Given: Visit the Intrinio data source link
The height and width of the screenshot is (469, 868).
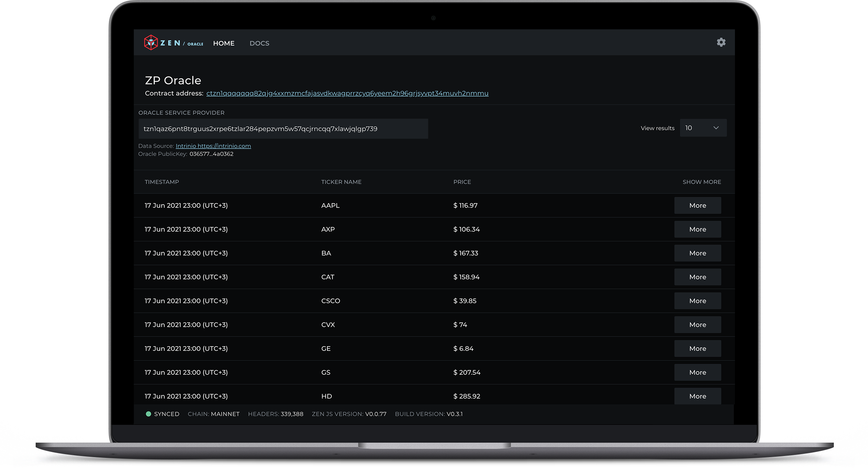Looking at the screenshot, I should (213, 146).
